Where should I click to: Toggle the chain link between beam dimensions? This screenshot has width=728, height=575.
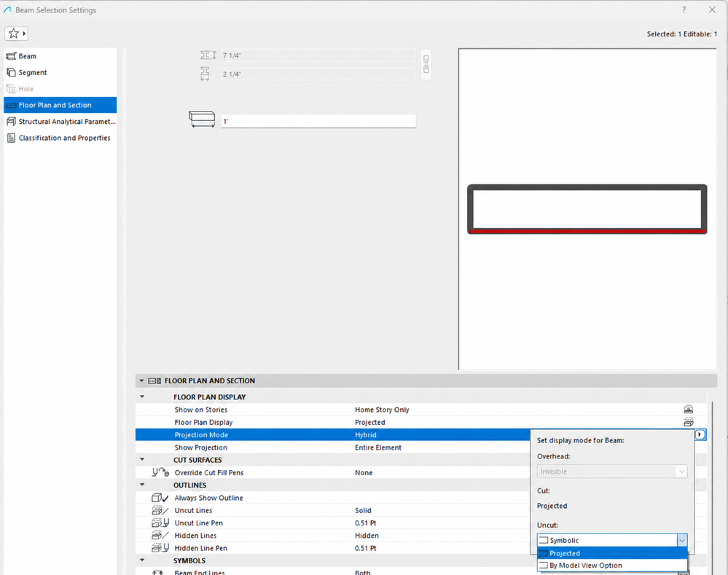(x=426, y=65)
